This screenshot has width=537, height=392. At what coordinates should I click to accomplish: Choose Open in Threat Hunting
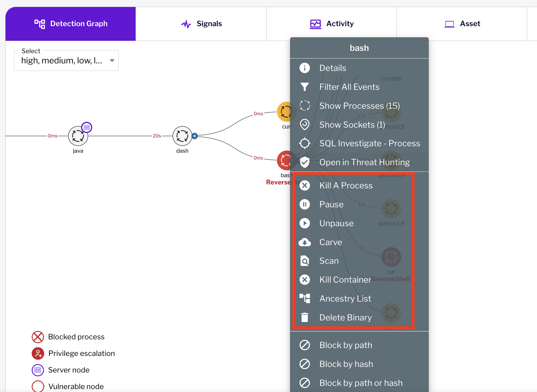359,162
